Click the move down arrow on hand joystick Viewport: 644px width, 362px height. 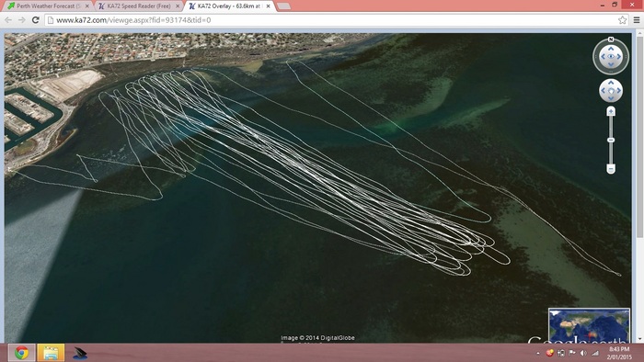(611, 98)
